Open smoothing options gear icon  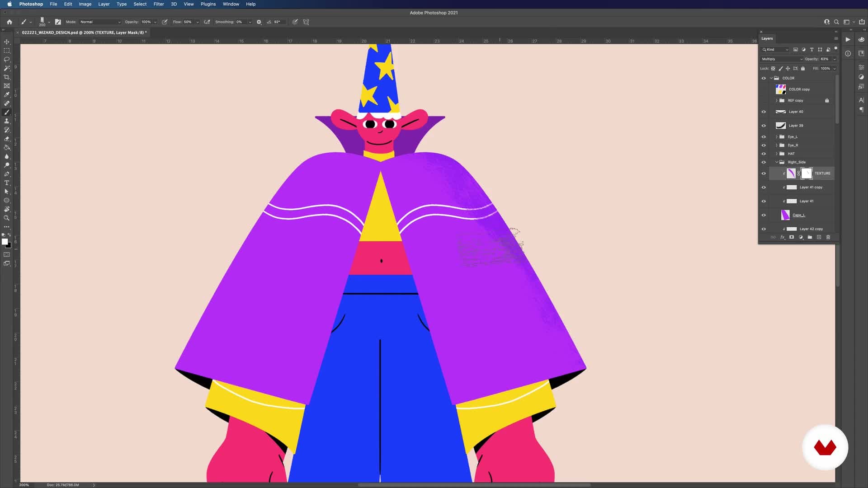pyautogui.click(x=259, y=22)
